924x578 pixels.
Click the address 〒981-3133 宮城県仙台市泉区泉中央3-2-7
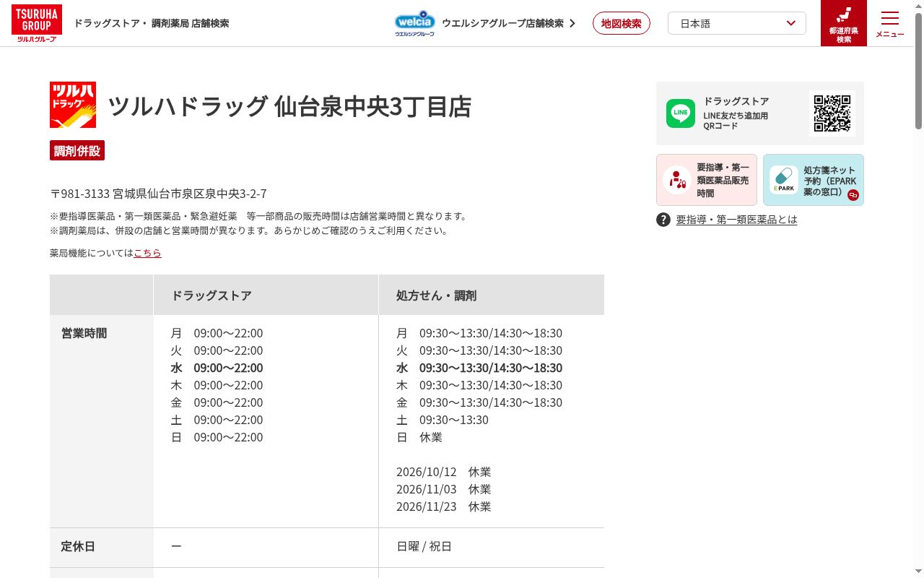point(158,194)
